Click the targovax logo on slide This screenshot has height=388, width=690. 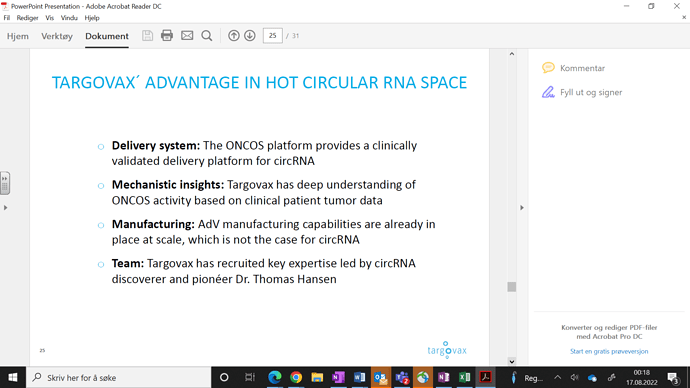(447, 350)
